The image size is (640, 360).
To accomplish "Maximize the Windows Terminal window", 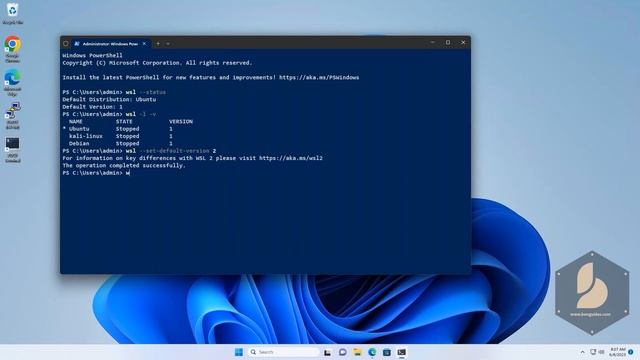I will (x=448, y=42).
